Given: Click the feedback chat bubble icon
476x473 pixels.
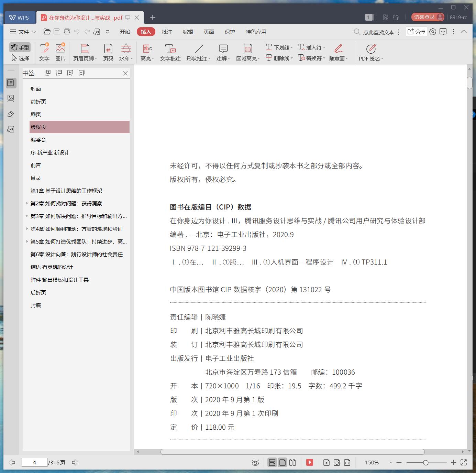Looking at the screenshot, I should pos(443,32).
